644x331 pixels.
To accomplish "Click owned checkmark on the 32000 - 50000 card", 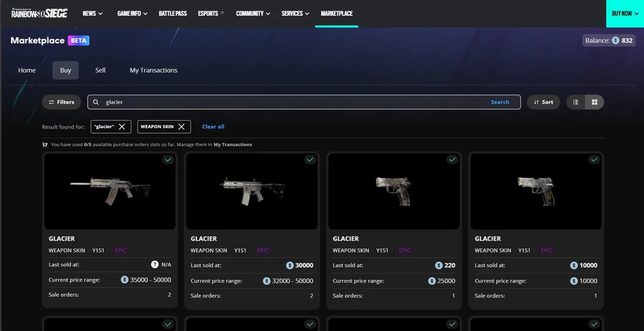I will coord(310,159).
